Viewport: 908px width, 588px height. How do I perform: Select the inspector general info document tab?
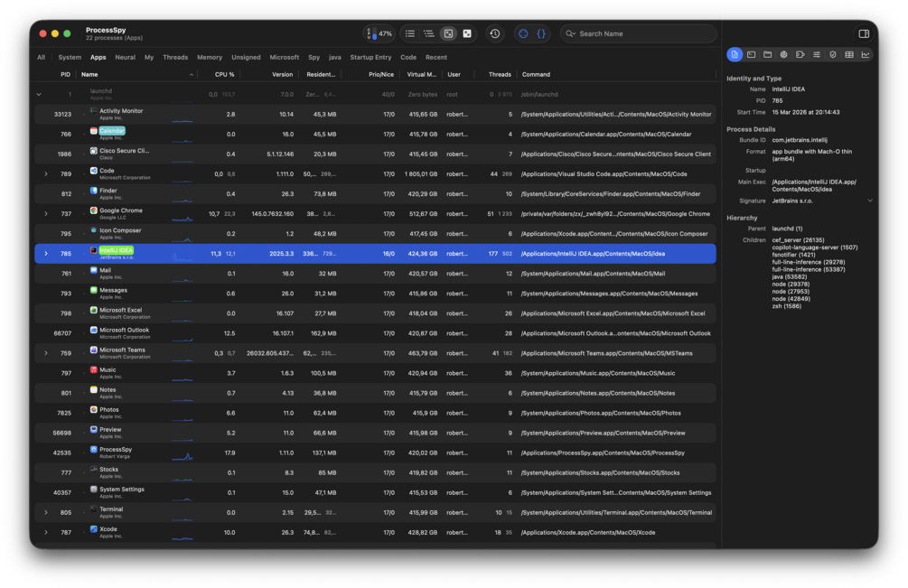[x=735, y=54]
